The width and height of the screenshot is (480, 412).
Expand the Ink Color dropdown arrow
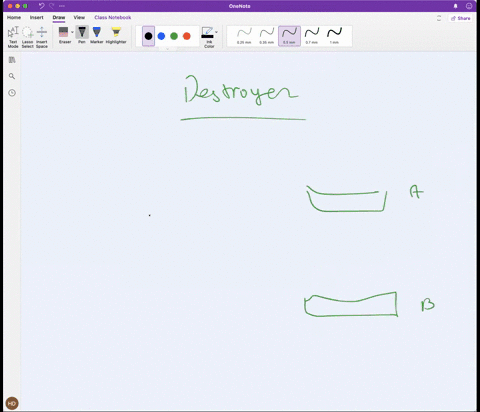point(217,32)
